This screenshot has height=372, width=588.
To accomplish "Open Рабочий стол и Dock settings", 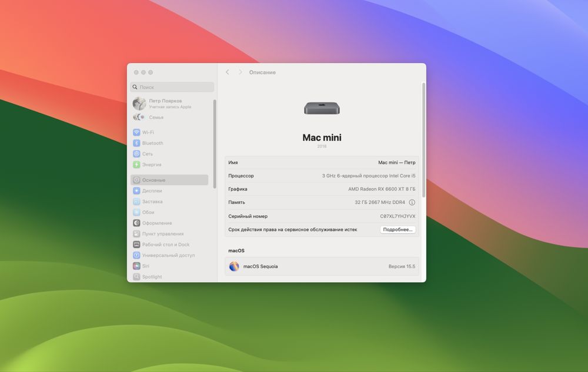I will [161, 244].
